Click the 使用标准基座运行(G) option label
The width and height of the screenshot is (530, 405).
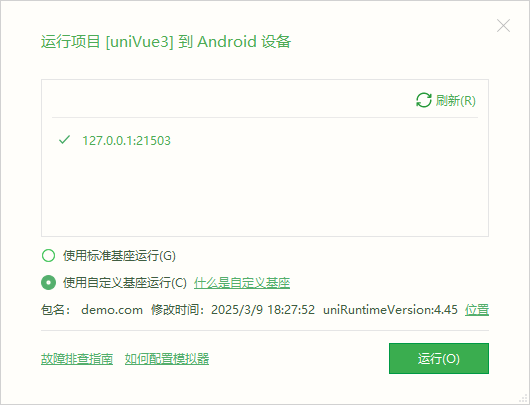(119, 256)
